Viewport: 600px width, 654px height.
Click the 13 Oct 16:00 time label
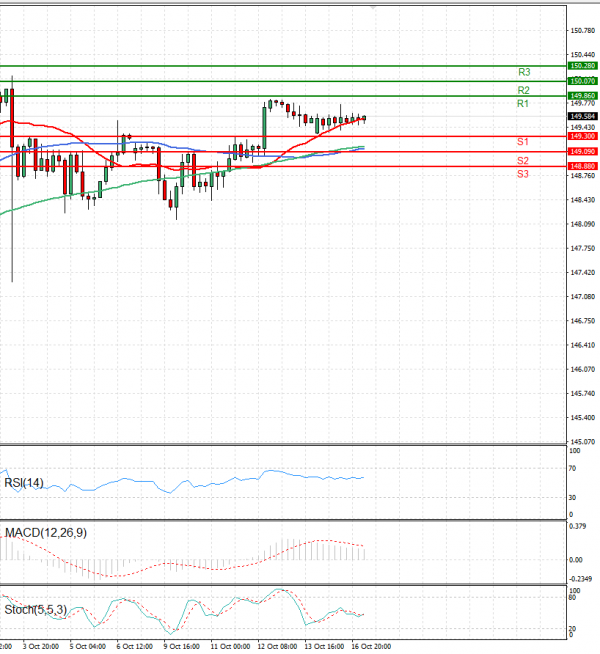click(x=324, y=646)
